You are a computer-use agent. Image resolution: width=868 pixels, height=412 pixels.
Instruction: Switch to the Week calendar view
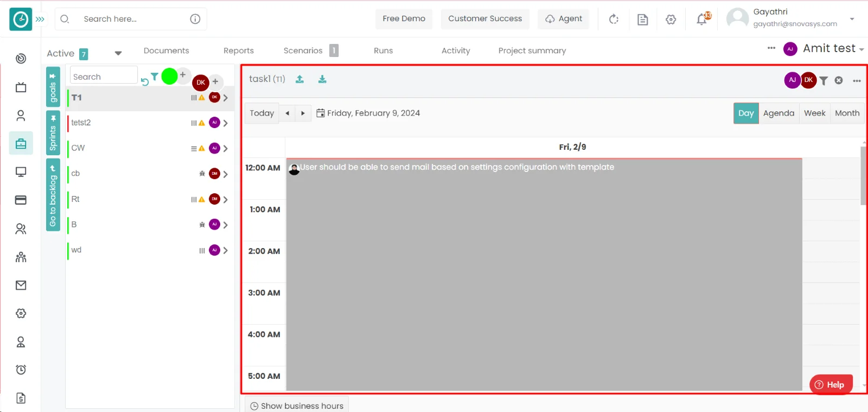tap(814, 113)
